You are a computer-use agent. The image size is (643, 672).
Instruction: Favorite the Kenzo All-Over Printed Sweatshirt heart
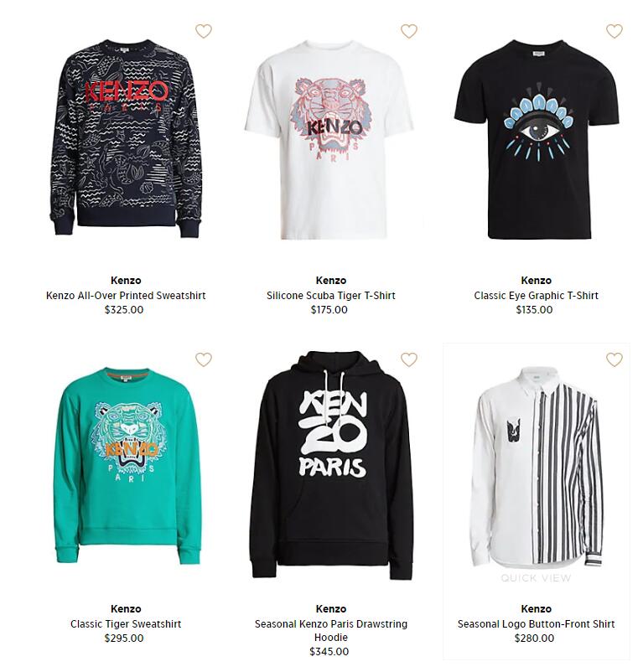pos(204,31)
